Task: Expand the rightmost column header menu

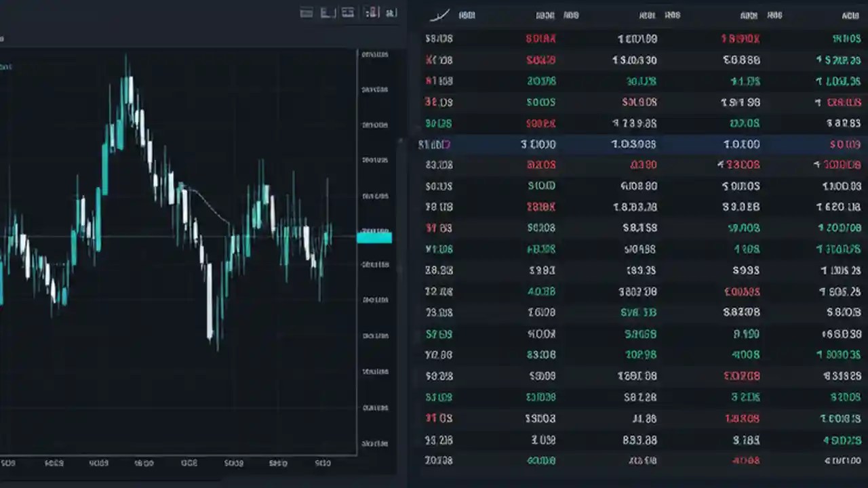Action: click(850, 15)
